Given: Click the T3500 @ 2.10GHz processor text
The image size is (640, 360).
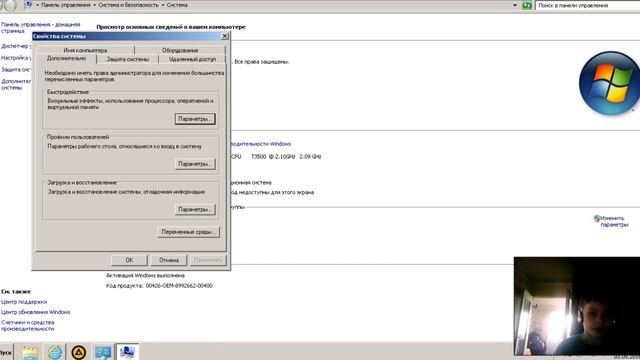Looking at the screenshot, I should 286,157.
